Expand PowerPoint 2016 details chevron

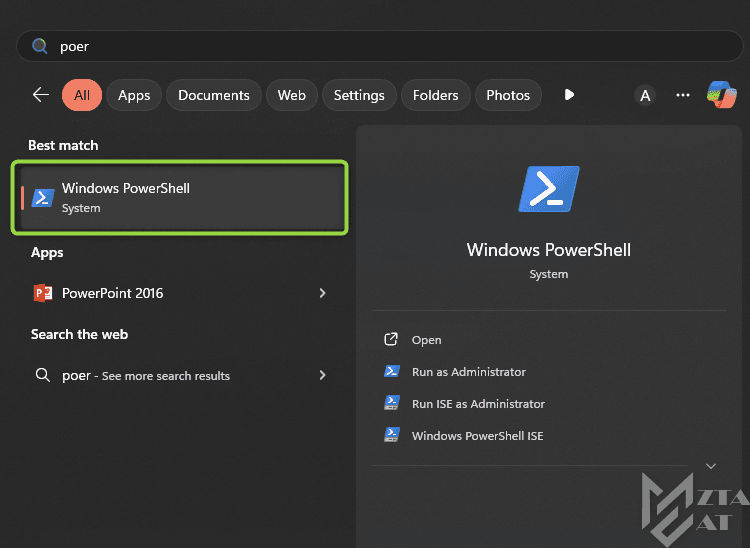coord(322,293)
